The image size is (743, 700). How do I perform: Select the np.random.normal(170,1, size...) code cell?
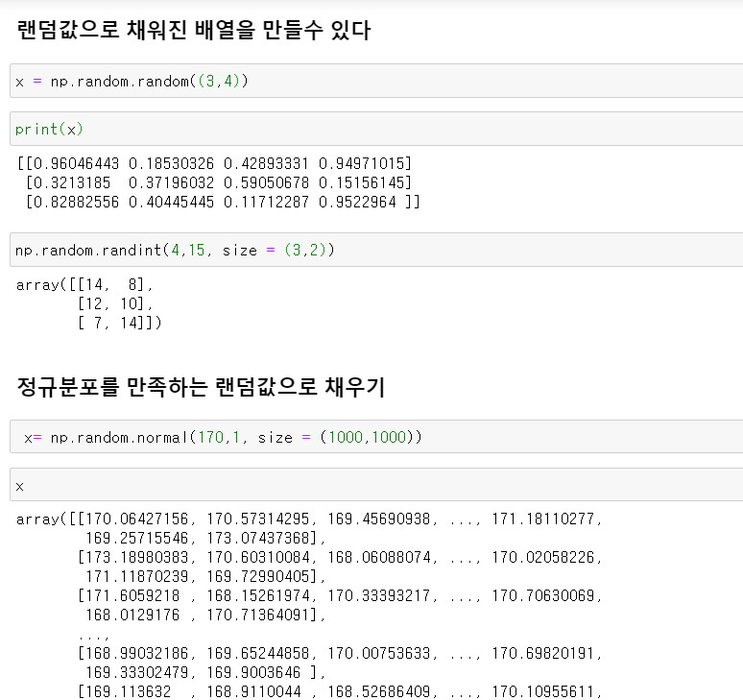(x=376, y=437)
